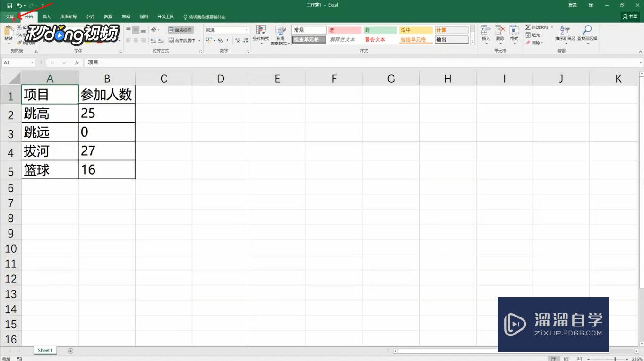The image size is (644, 361).
Task: Expand the formula bar chevron
Action: pyautogui.click(x=641, y=62)
